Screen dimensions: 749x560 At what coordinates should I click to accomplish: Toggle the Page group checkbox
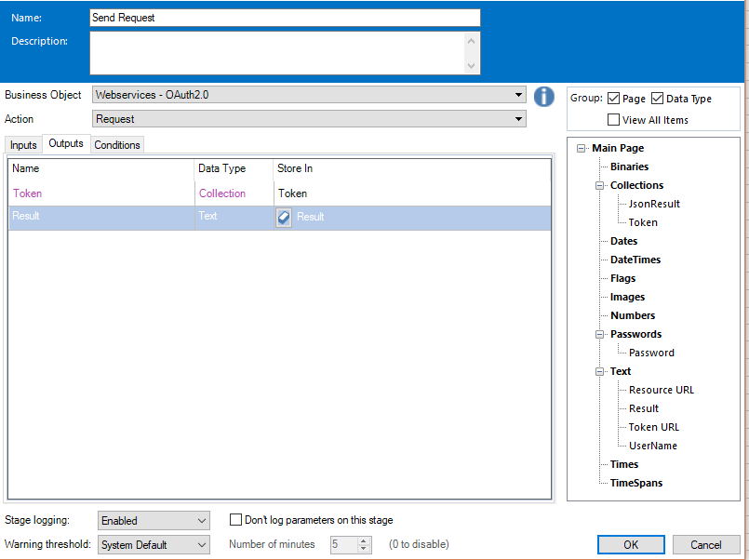pos(613,99)
